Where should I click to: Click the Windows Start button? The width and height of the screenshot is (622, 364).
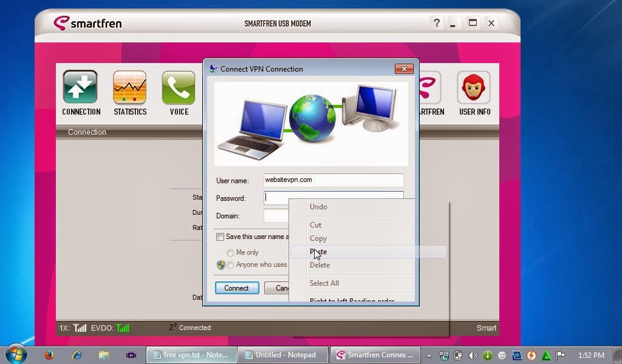(x=16, y=354)
